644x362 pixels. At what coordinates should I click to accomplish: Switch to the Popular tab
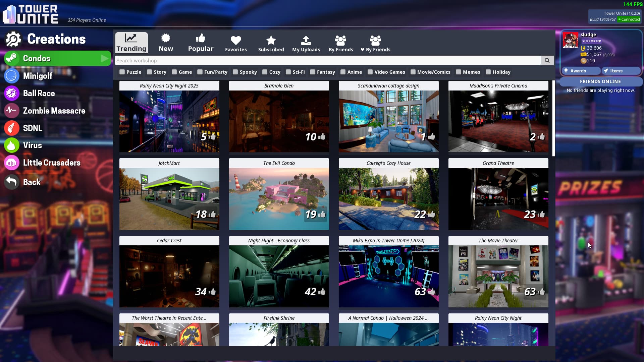point(201,43)
